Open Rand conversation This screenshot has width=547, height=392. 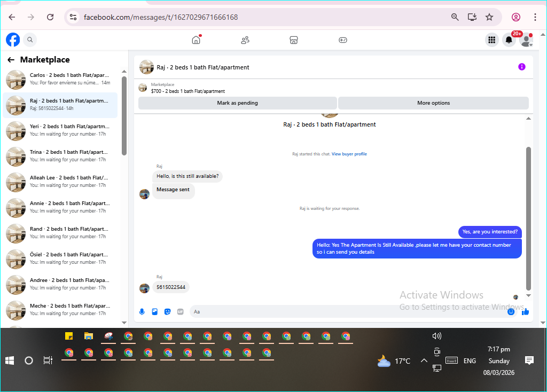(60, 233)
